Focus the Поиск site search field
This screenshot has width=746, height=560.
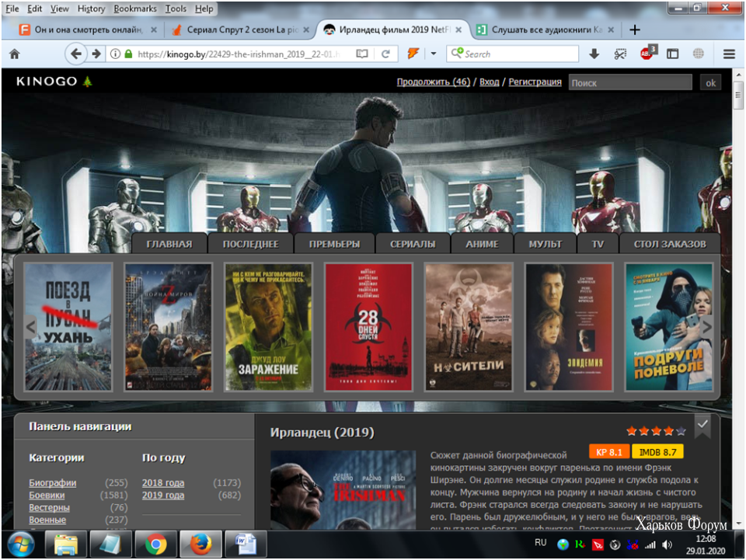630,82
